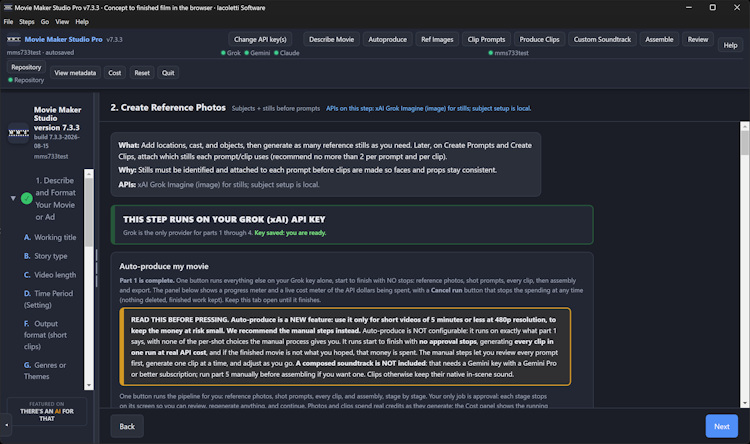This screenshot has height=444, width=750.
Task: Select Working title in sidebar
Action: click(50, 237)
